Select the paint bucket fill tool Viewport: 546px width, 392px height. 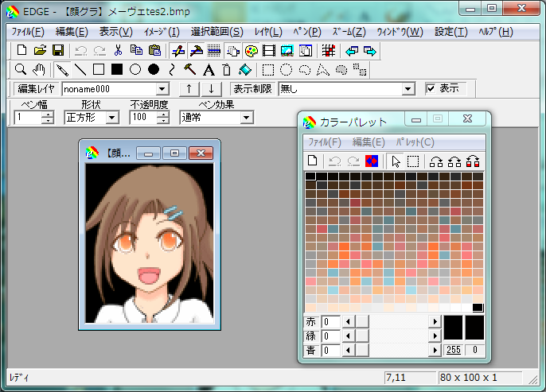click(245, 69)
